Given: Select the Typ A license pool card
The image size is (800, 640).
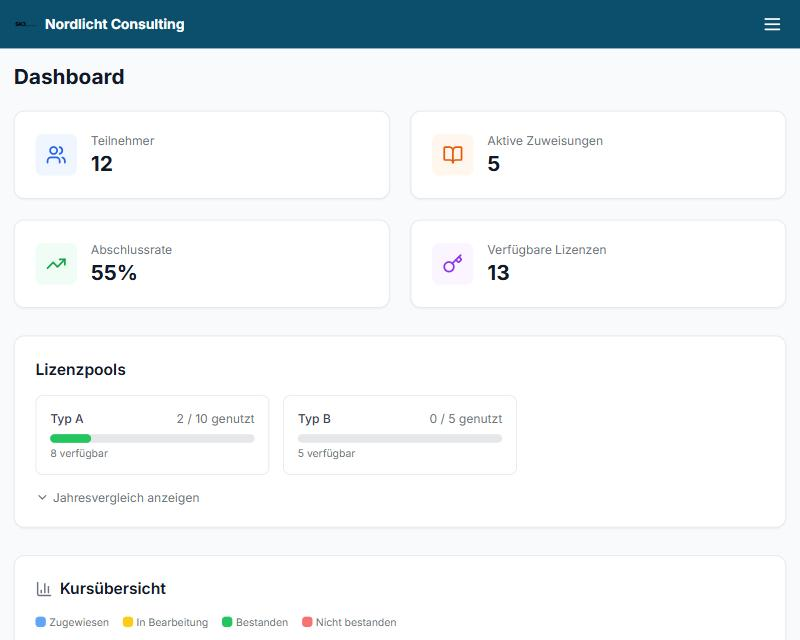Looking at the screenshot, I should click(x=152, y=435).
